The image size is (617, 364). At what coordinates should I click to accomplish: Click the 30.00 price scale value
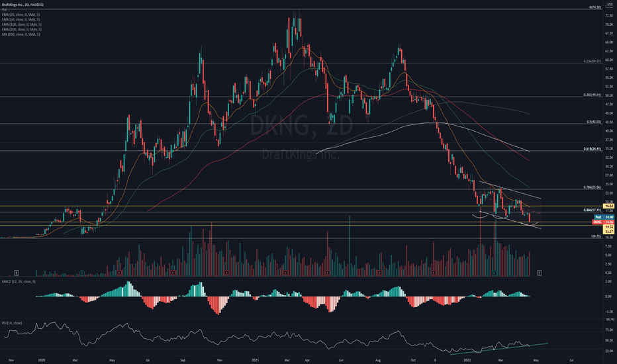(x=609, y=167)
